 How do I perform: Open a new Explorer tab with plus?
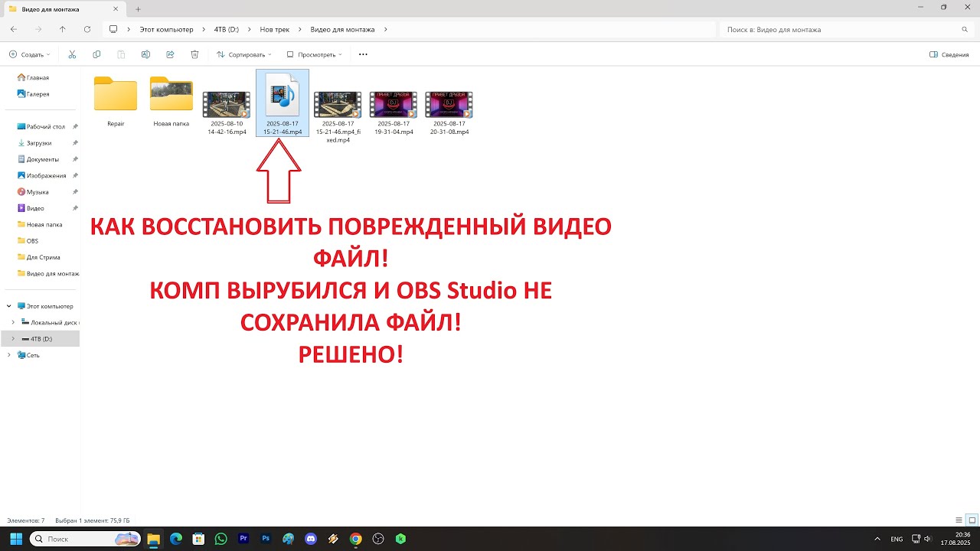tap(139, 9)
